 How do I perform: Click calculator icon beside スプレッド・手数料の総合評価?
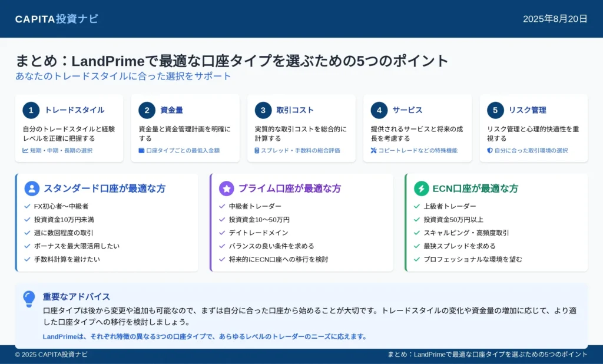tap(257, 150)
